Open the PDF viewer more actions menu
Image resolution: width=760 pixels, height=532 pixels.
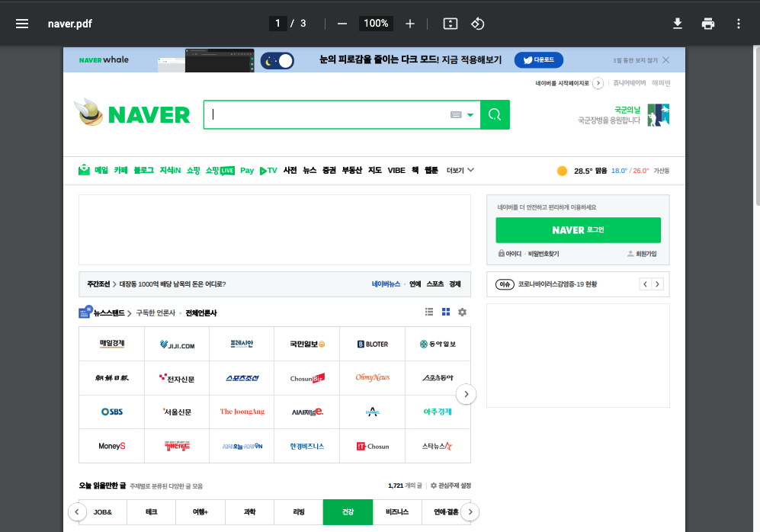tap(739, 24)
